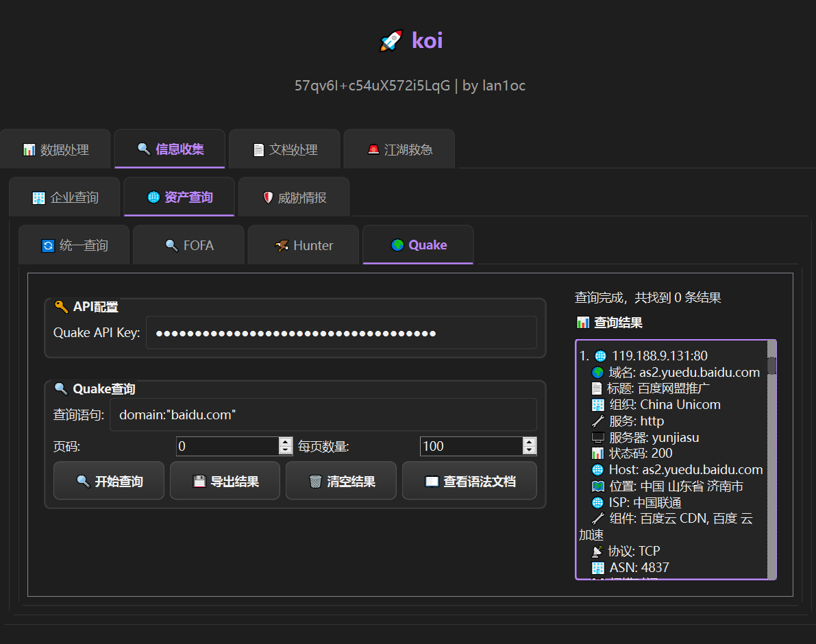Click the results list scrollbar
The height and width of the screenshot is (644, 816).
coord(772,459)
